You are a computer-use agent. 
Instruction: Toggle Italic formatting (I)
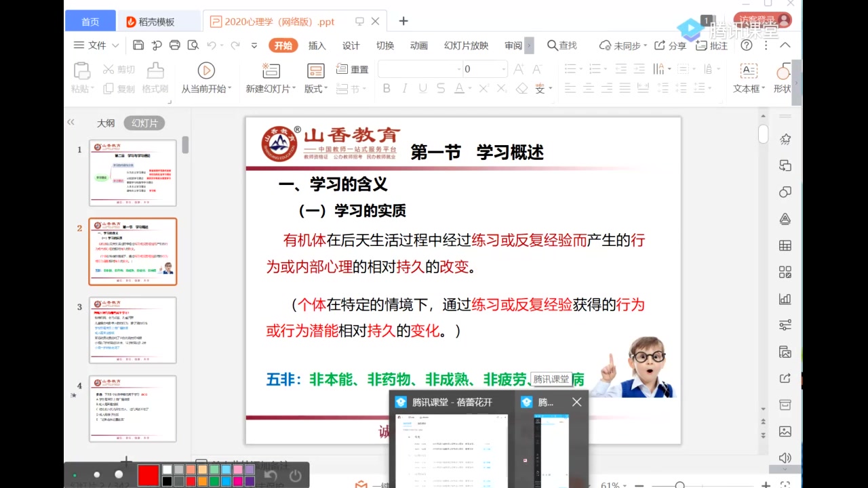(405, 89)
